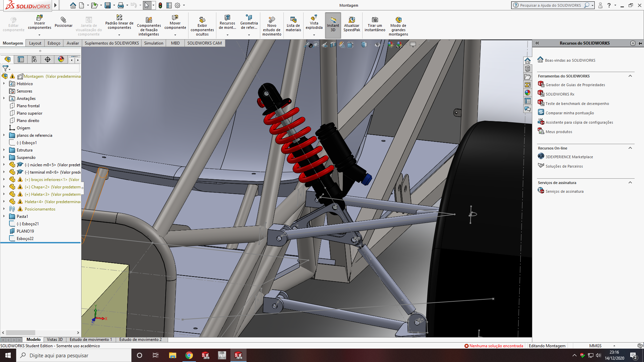Click Windows taskbar search box
The width and height of the screenshot is (644, 362).
pyautogui.click(x=74, y=355)
